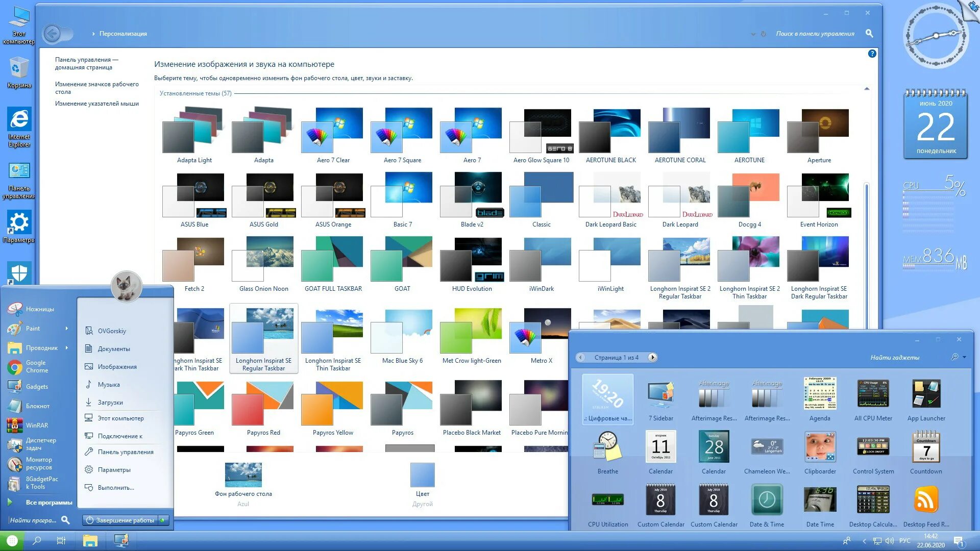This screenshot has width=980, height=551.
Task: Select the Clipboarder gadget icon
Action: [x=820, y=447]
